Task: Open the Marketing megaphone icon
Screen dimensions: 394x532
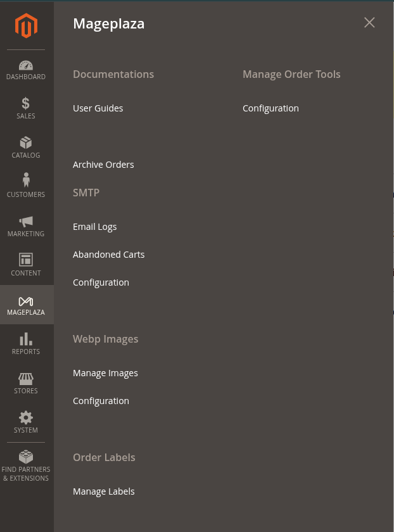Action: click(26, 222)
